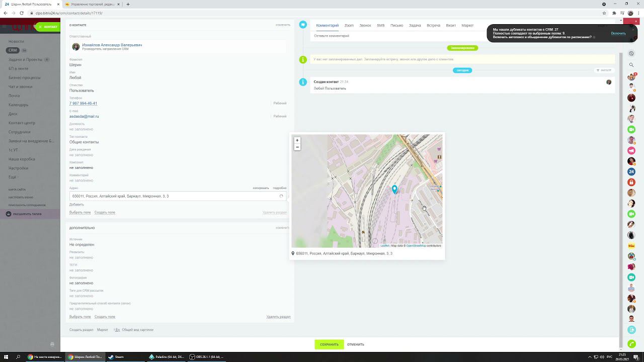Click responsible person's avatar photo
Image resolution: width=644 pixels, height=362 pixels.
(x=76, y=47)
